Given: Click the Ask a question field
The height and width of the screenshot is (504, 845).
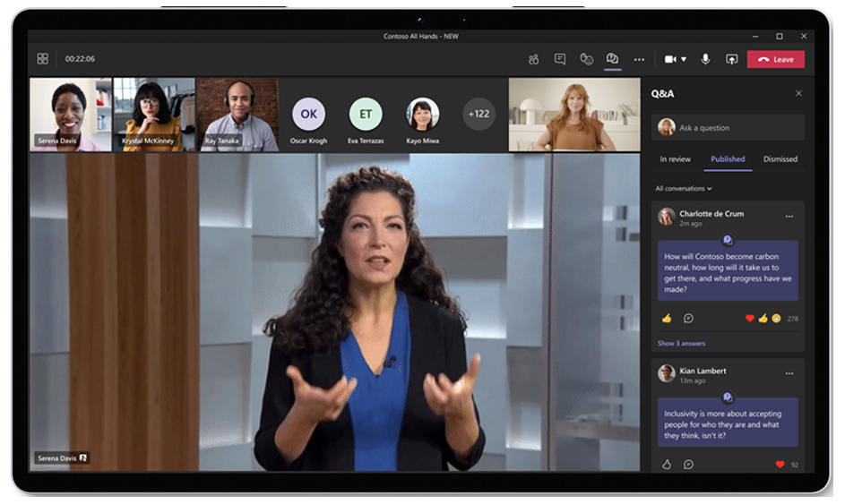Looking at the screenshot, I should [x=737, y=127].
